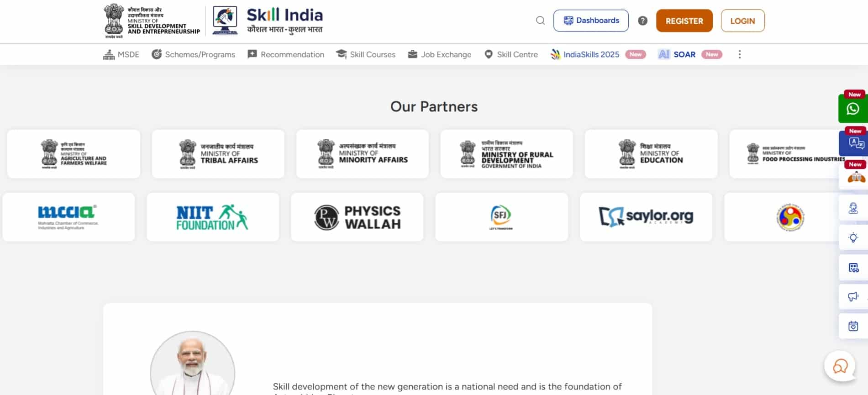868x395 pixels.
Task: Click the Skill India logo
Action: point(268,21)
